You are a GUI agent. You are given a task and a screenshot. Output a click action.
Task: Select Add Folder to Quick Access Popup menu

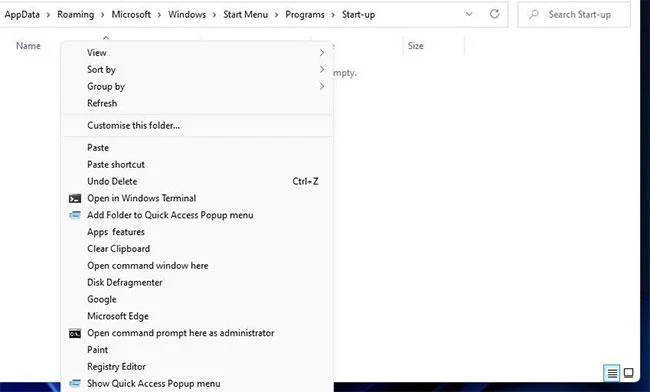point(197,215)
